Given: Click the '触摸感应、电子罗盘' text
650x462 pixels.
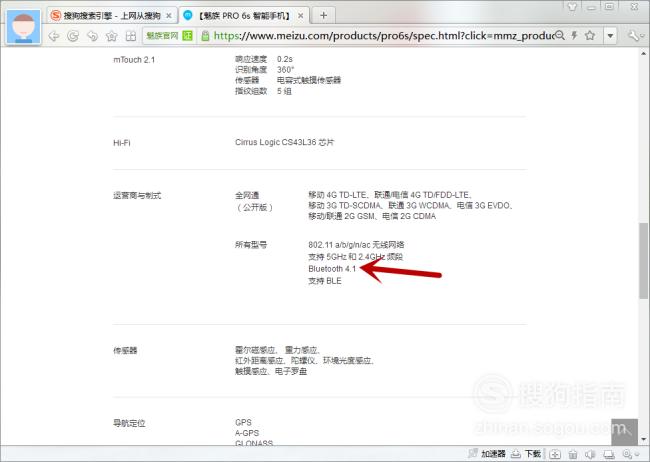Looking at the screenshot, I should pos(271,371).
